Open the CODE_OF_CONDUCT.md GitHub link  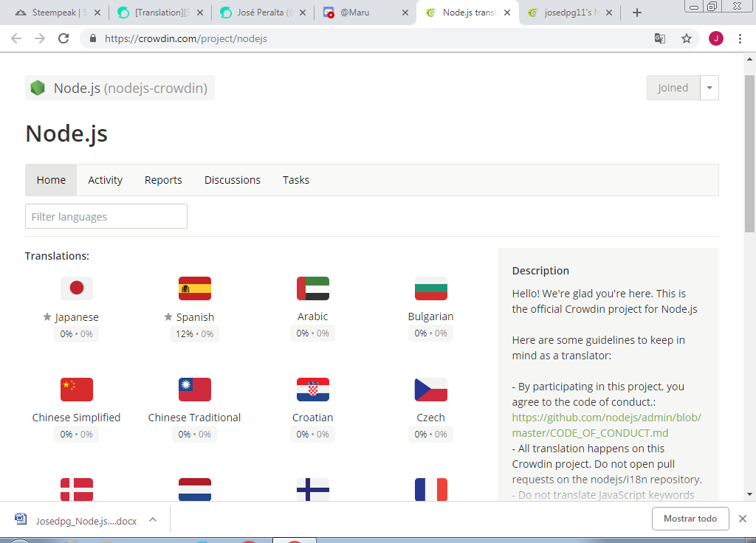coord(607,425)
